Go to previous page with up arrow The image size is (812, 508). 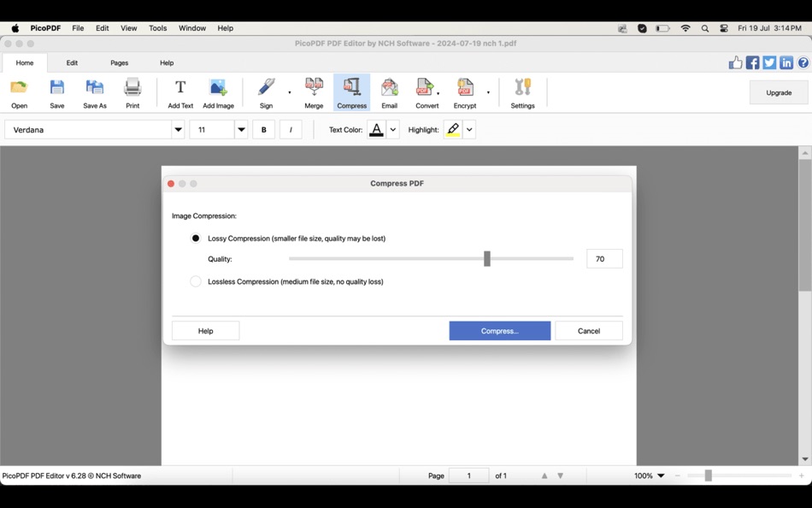[x=544, y=476]
